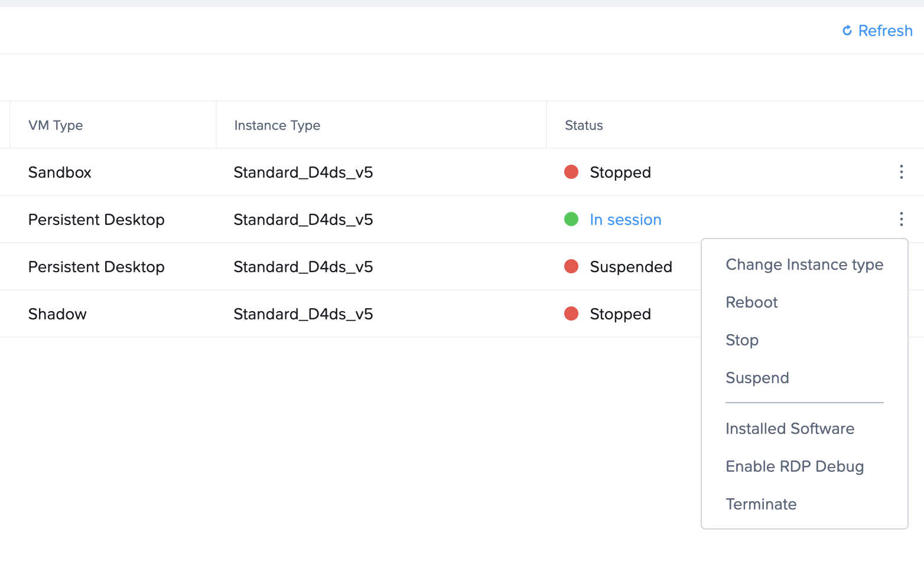Image resolution: width=924 pixels, height=588 pixels.
Task: Click the red status dot beside Suspended
Action: pyautogui.click(x=571, y=266)
